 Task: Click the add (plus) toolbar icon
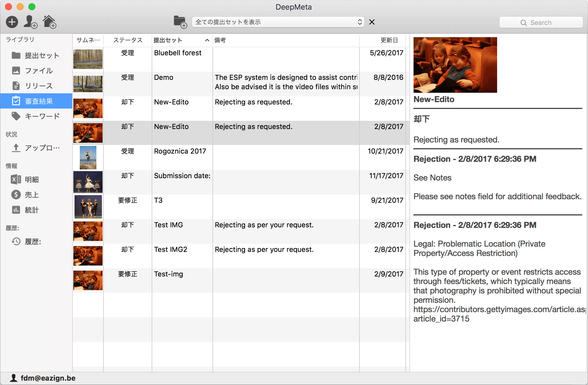(x=12, y=22)
